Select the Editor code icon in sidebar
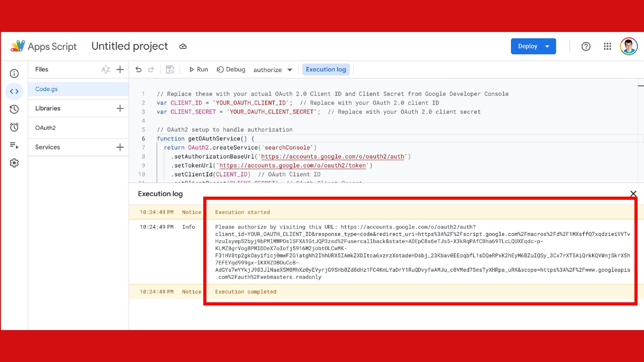The image size is (644, 362). pos(14,91)
